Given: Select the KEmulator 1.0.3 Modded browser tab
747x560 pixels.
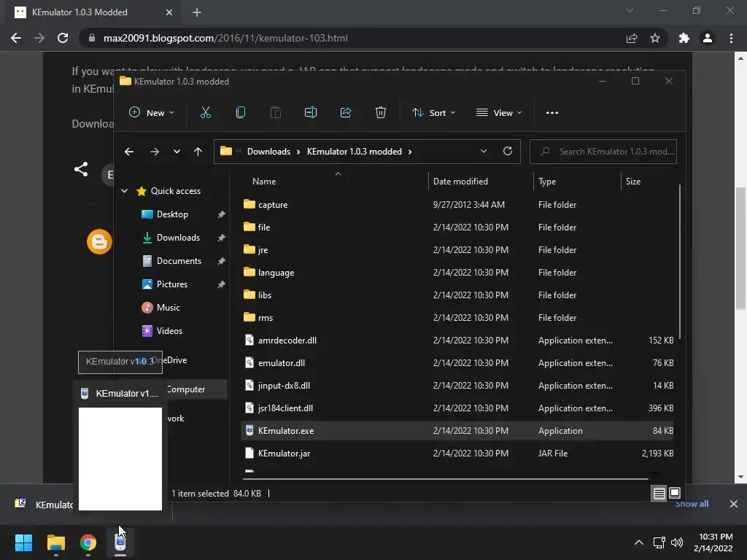Looking at the screenshot, I should tap(94, 12).
